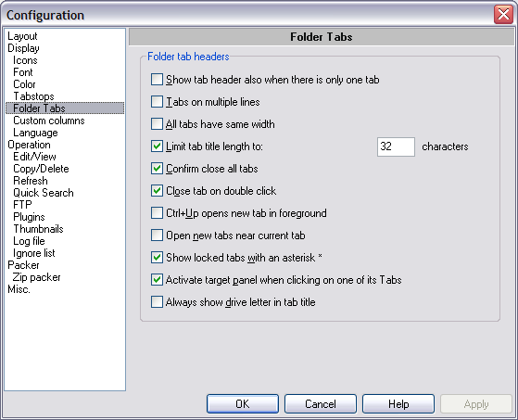518x420 pixels.
Task: Select Custom columns in the settings tree
Action: [49, 121]
